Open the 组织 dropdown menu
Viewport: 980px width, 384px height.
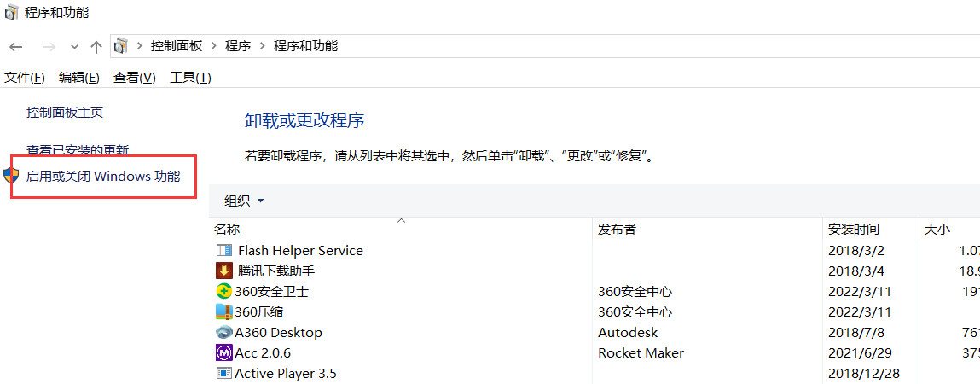pyautogui.click(x=245, y=201)
